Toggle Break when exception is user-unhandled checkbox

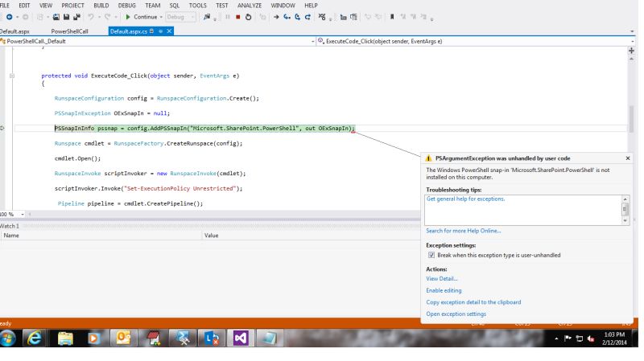(x=431, y=255)
